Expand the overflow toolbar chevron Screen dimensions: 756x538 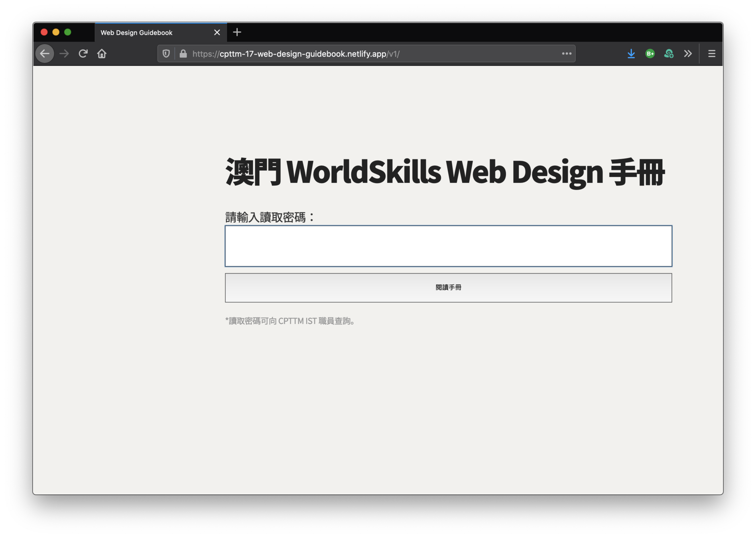[x=688, y=53]
